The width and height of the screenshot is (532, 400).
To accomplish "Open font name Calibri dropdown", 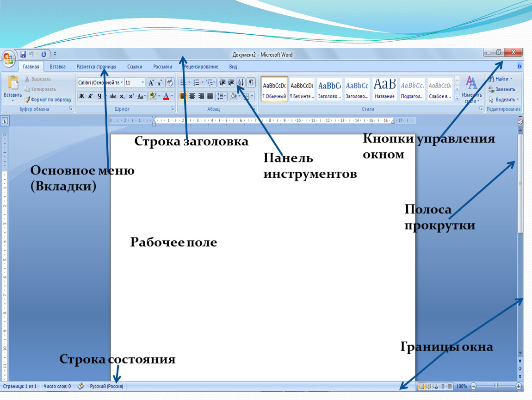I will click(x=122, y=82).
